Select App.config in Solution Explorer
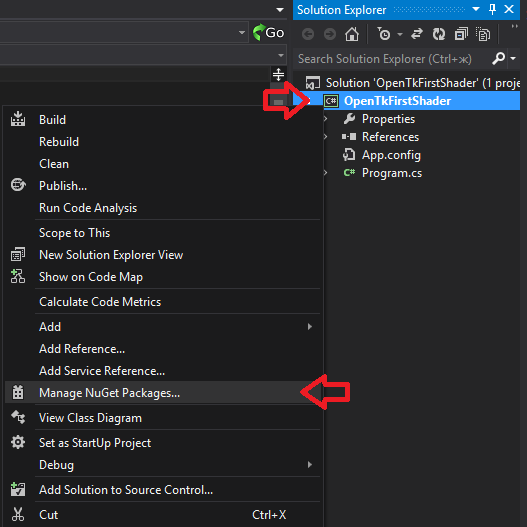527x527 pixels. pos(391,155)
